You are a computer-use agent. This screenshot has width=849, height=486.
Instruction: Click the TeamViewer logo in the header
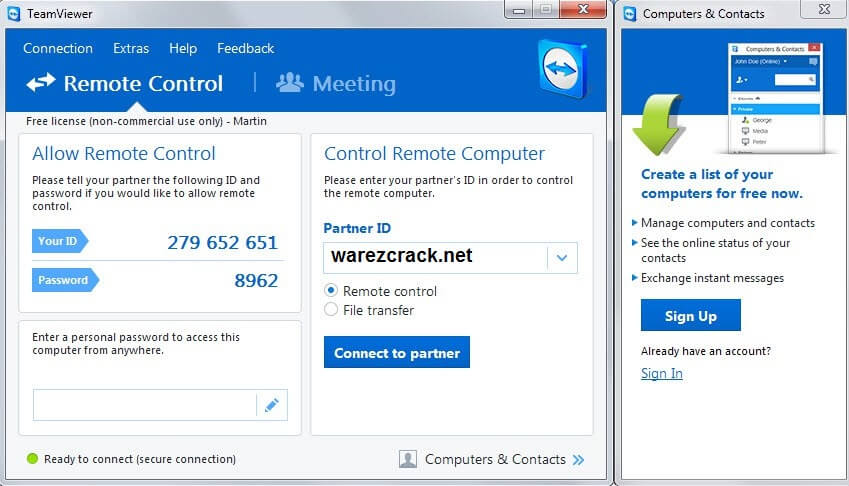(563, 69)
